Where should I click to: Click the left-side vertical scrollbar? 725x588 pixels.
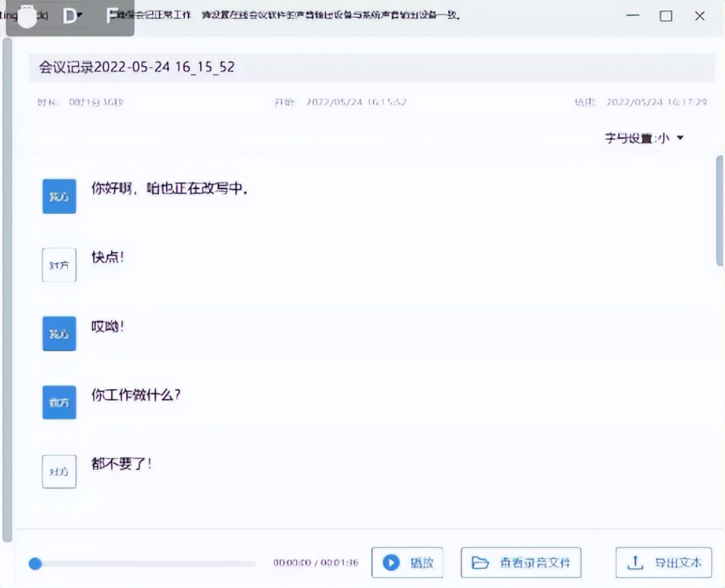[7, 290]
